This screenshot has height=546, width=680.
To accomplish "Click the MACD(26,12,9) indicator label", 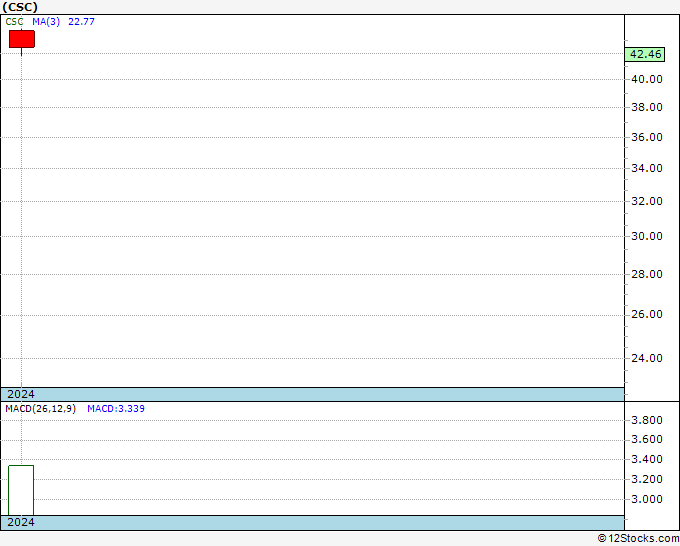I will 41,409.
